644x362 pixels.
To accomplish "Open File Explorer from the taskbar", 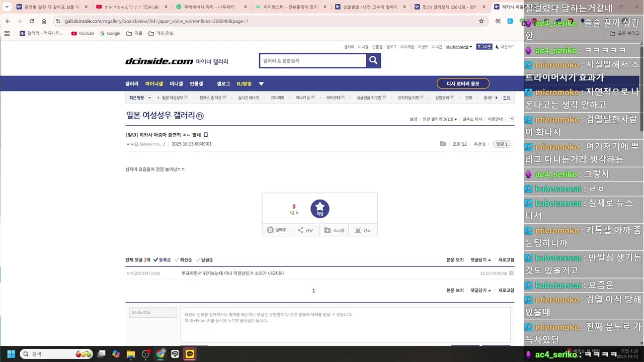I will tap(131, 354).
